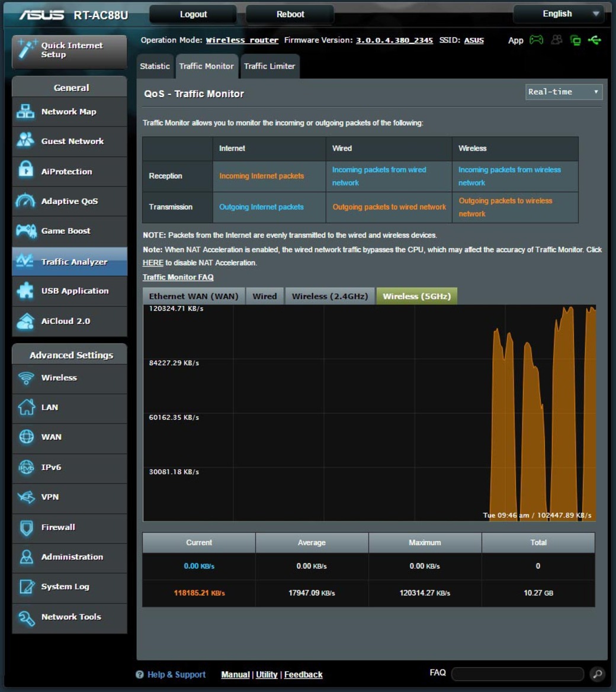Click the guest users status icon

coord(557,40)
